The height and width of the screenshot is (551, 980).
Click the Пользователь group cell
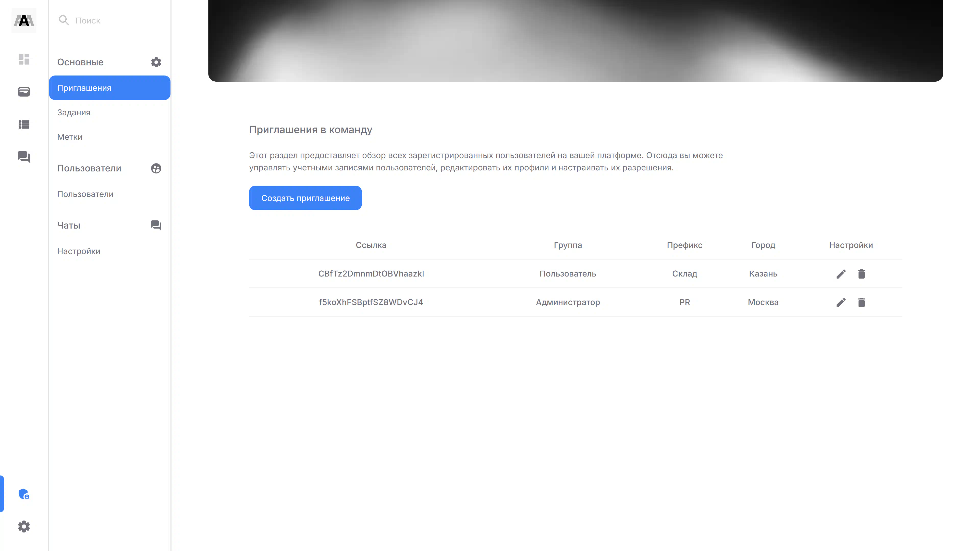pyautogui.click(x=568, y=273)
